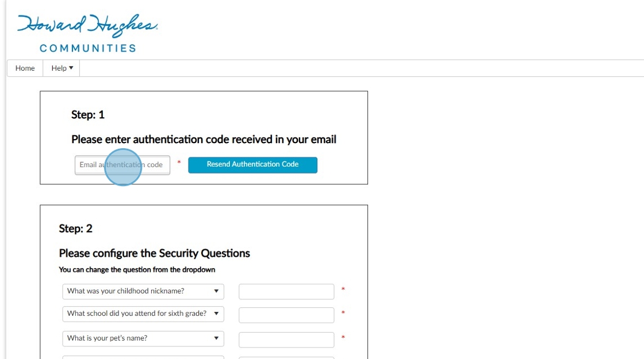
Task: Click the email authentication code field
Action: tap(122, 165)
